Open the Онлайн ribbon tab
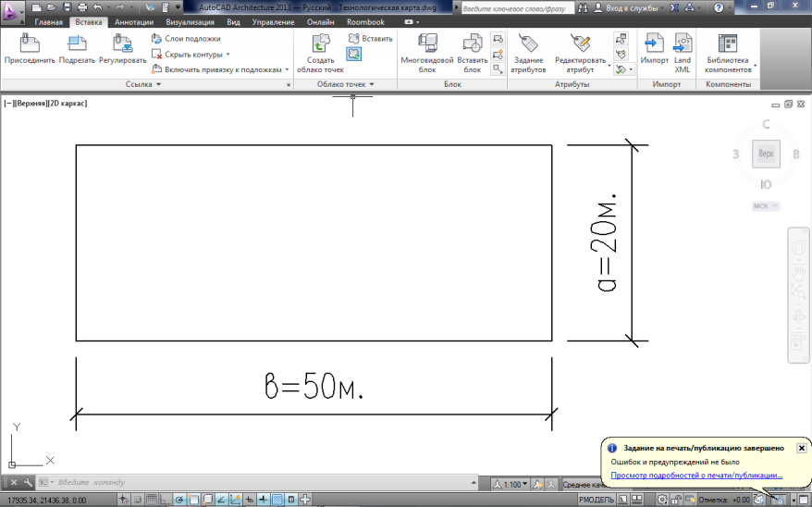The image size is (812, 507). coord(321,22)
